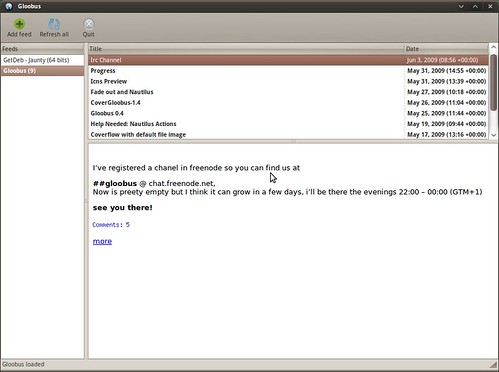Click the Gloobus loaded status bar text
Screen dimensions: 499x372
[23, 364]
